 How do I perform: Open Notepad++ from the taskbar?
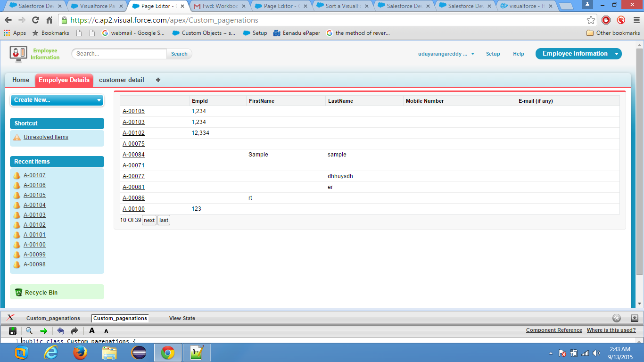tap(197, 352)
